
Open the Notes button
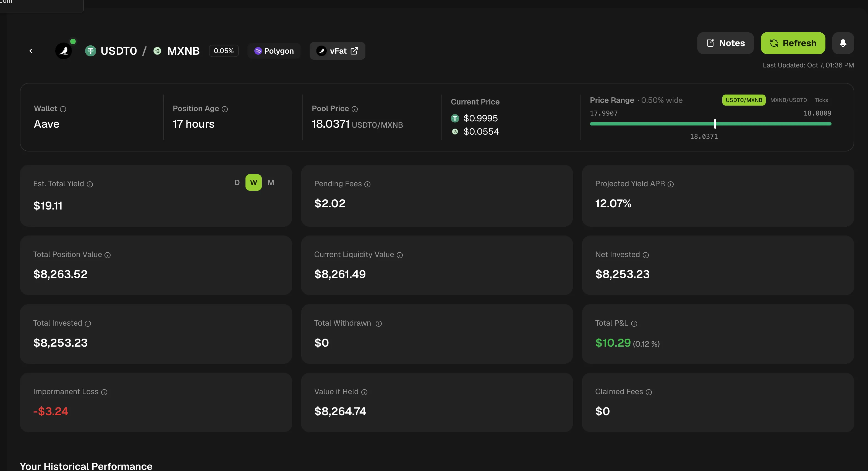click(x=725, y=43)
